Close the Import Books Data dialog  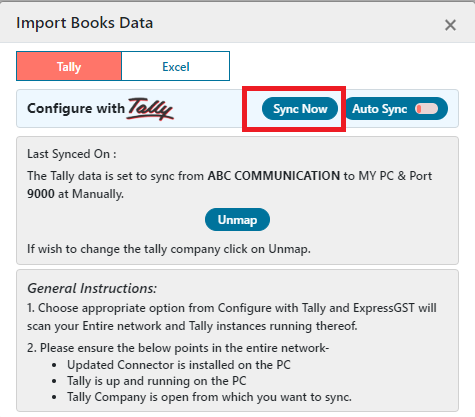[450, 25]
